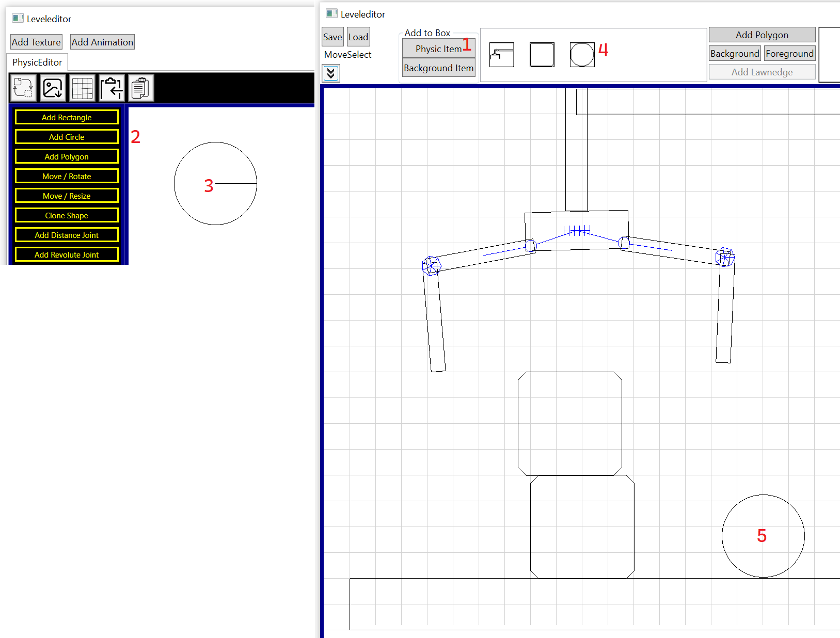Select the circle shape in PhysicEditor canvas
The width and height of the screenshot is (840, 638).
tap(215, 183)
